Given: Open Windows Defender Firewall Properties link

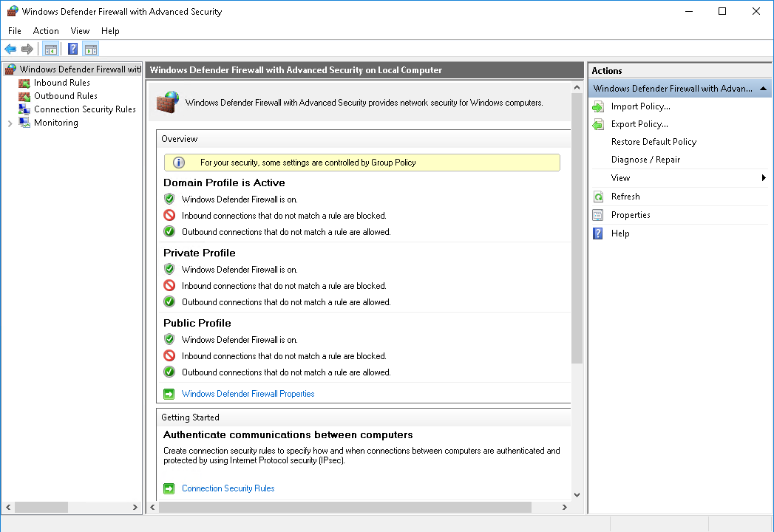Looking at the screenshot, I should click(x=248, y=394).
